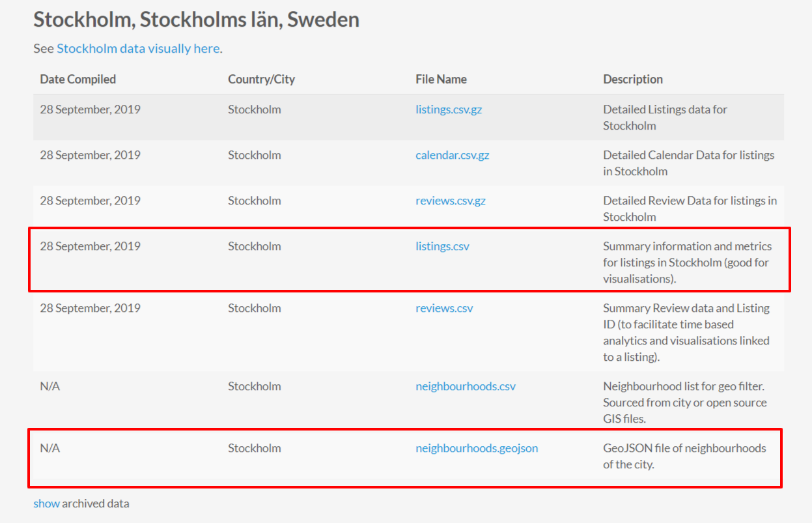Image resolution: width=812 pixels, height=523 pixels.
Task: Download calendar.csv.gz for Stockholm
Action: tap(452, 155)
